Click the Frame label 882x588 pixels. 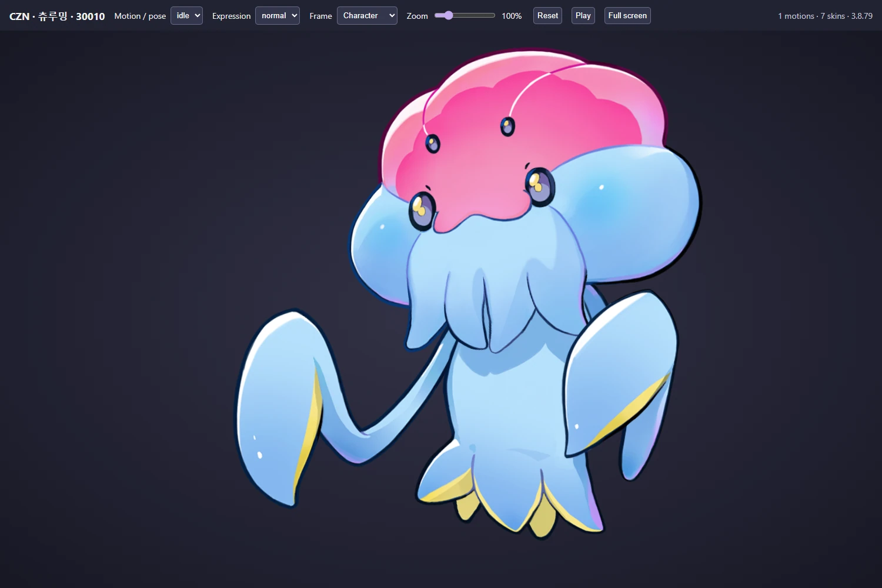click(320, 16)
